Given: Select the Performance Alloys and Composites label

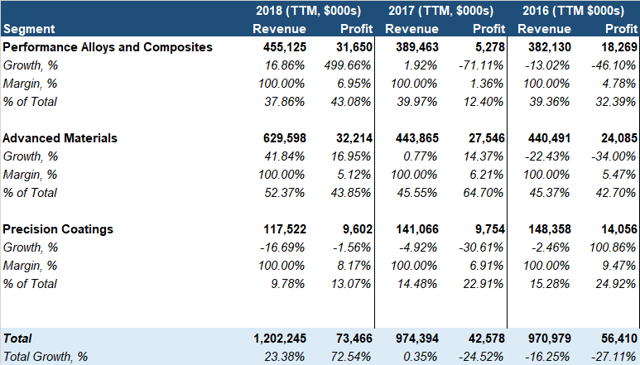Looking at the screenshot, I should tap(107, 47).
